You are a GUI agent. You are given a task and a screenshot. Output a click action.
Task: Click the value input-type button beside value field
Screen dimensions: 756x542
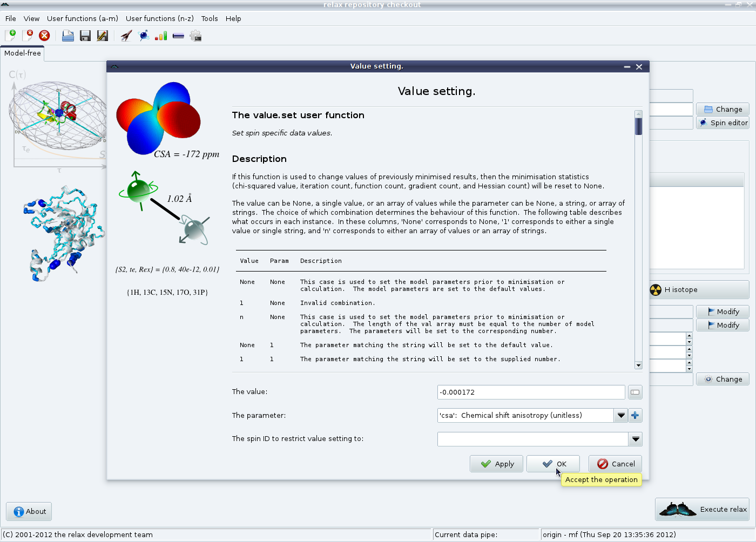point(635,392)
